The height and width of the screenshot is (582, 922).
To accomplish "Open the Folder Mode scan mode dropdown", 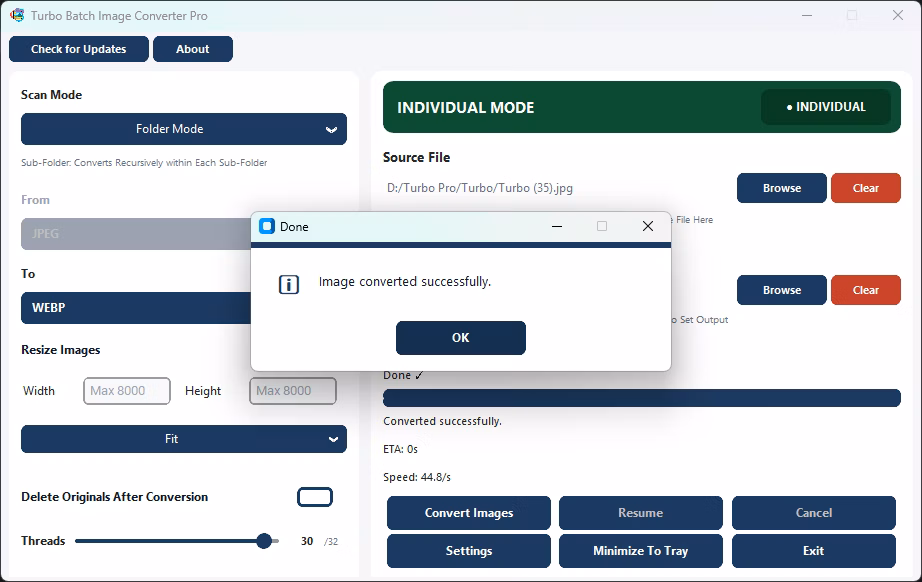I will click(x=184, y=129).
